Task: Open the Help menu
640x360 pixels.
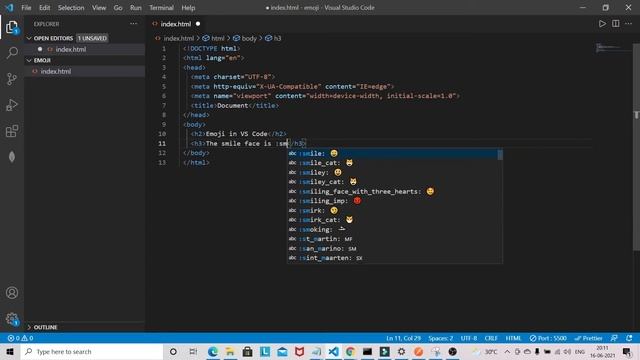Action: coord(188,7)
